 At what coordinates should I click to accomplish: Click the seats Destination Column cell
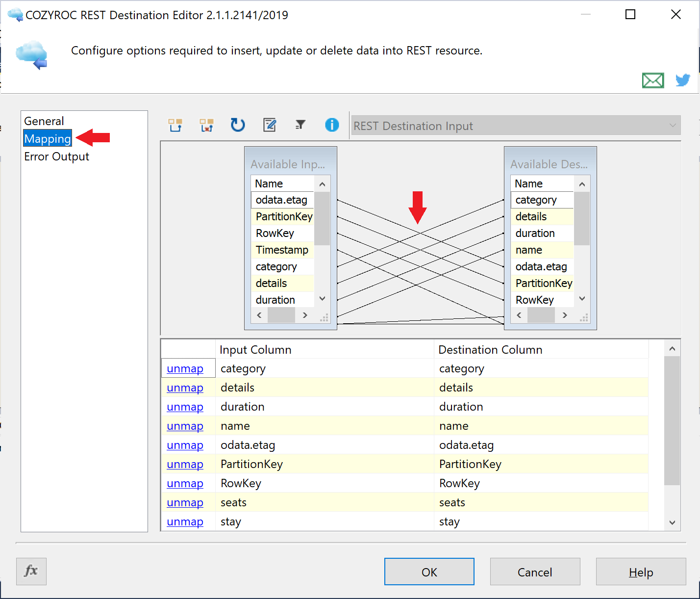(x=541, y=502)
